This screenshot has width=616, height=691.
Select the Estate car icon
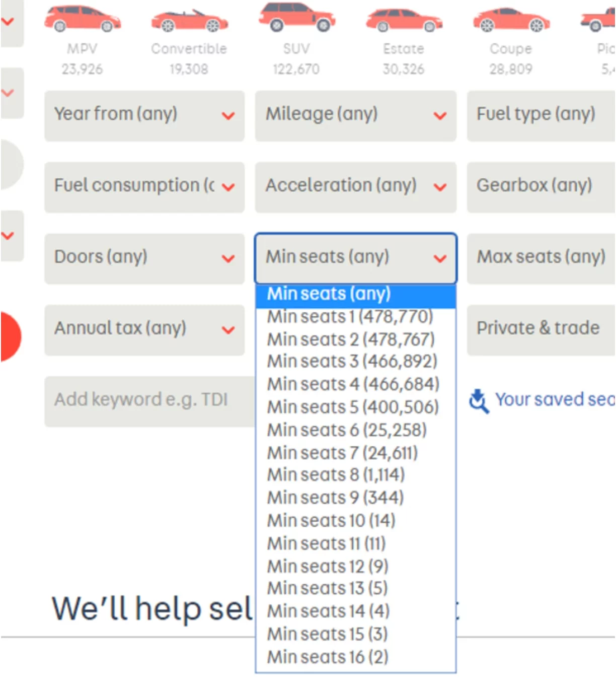404,20
